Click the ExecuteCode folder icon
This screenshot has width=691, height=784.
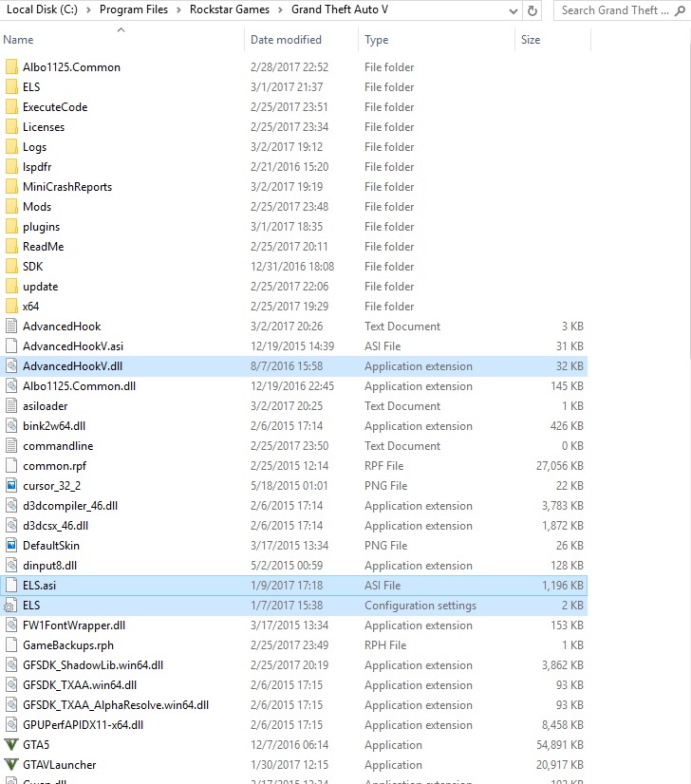coord(11,107)
